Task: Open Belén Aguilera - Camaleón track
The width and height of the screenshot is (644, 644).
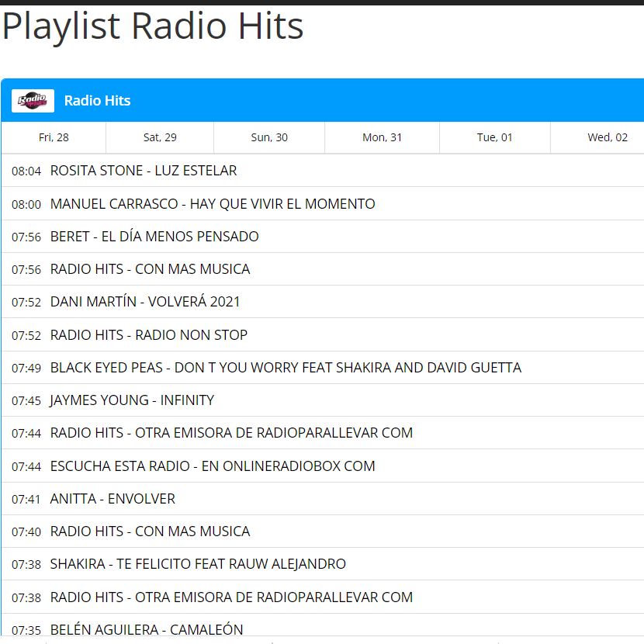Action: pos(147,629)
